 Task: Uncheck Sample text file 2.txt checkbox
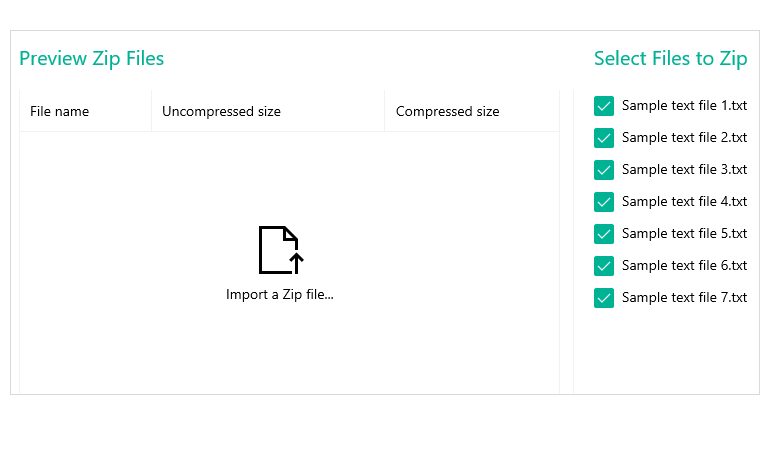604,138
